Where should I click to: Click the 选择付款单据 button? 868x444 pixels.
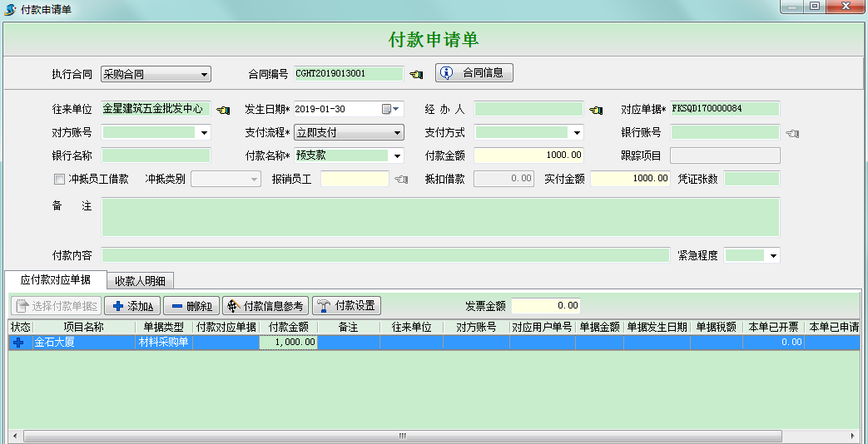57,305
